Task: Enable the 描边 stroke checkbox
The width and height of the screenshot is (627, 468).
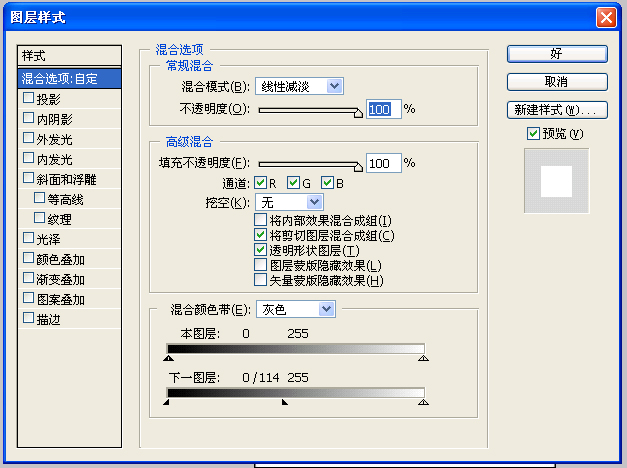Action: [28, 318]
